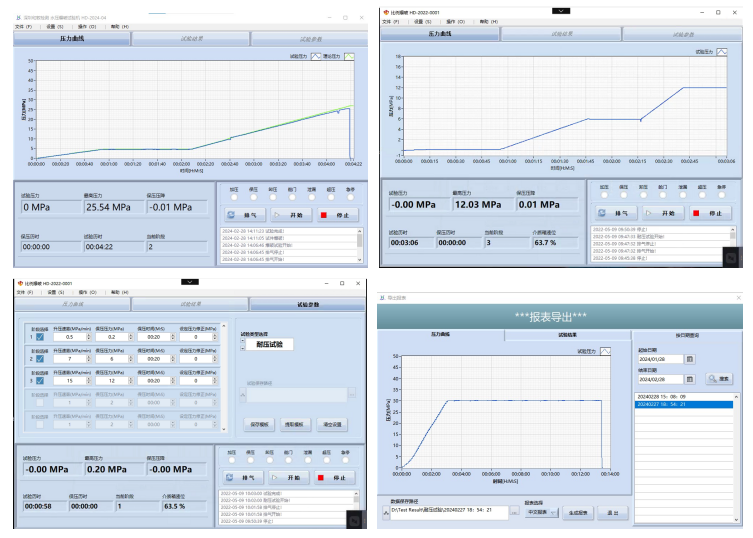The image size is (753, 538).
Task: Click browse ellipsis button beside D:\Test Result path
Action: pos(514,513)
